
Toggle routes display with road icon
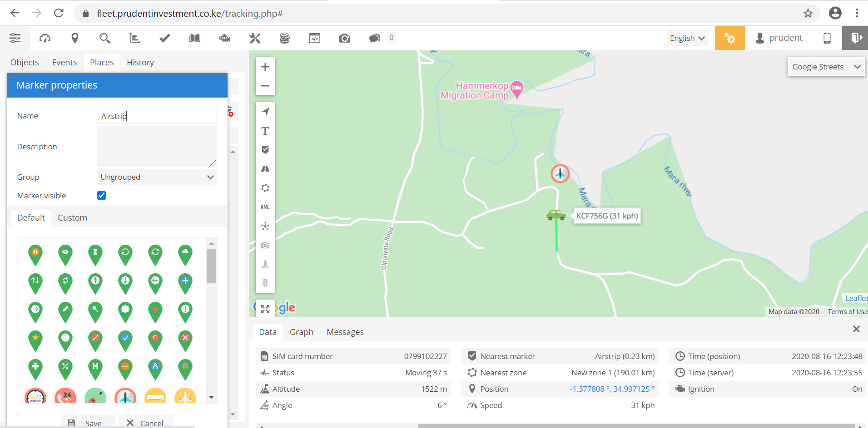click(265, 169)
